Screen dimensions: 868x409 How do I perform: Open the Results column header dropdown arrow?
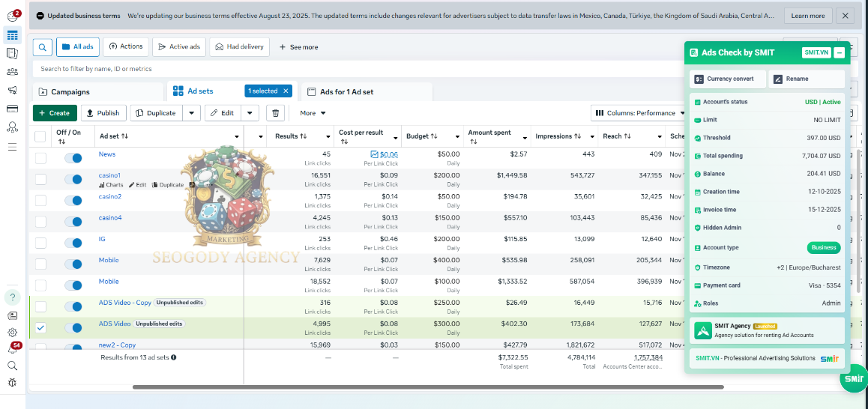(327, 136)
